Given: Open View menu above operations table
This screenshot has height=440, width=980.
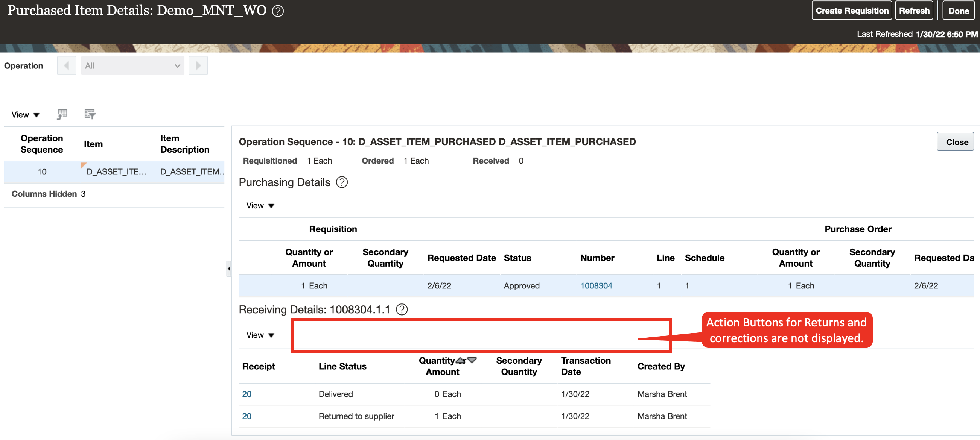Looking at the screenshot, I should click(x=25, y=114).
